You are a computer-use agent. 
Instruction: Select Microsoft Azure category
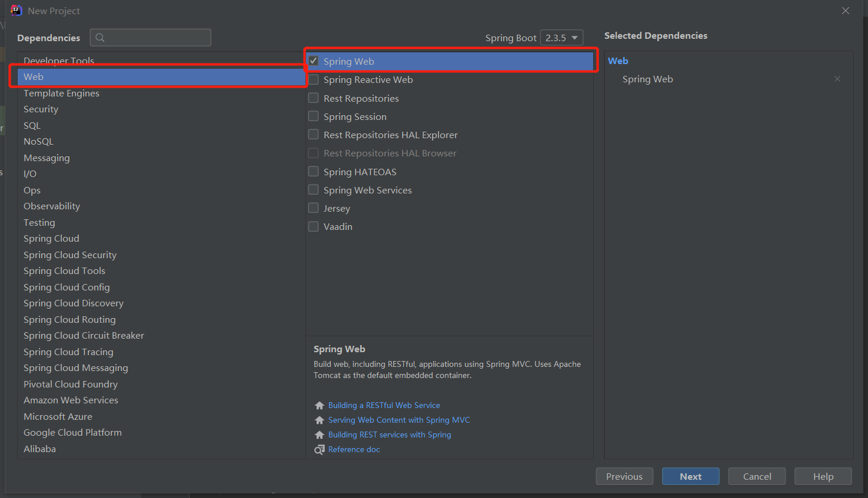[x=161, y=416]
